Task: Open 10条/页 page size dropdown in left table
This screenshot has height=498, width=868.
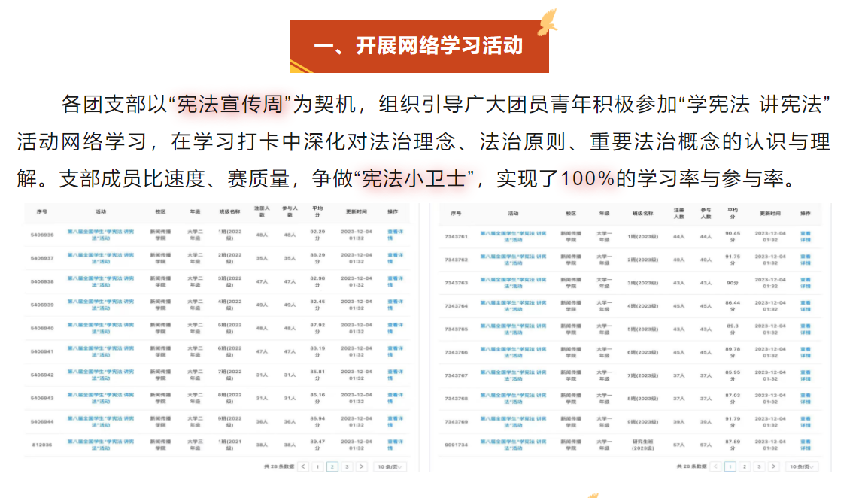Action: (x=390, y=466)
